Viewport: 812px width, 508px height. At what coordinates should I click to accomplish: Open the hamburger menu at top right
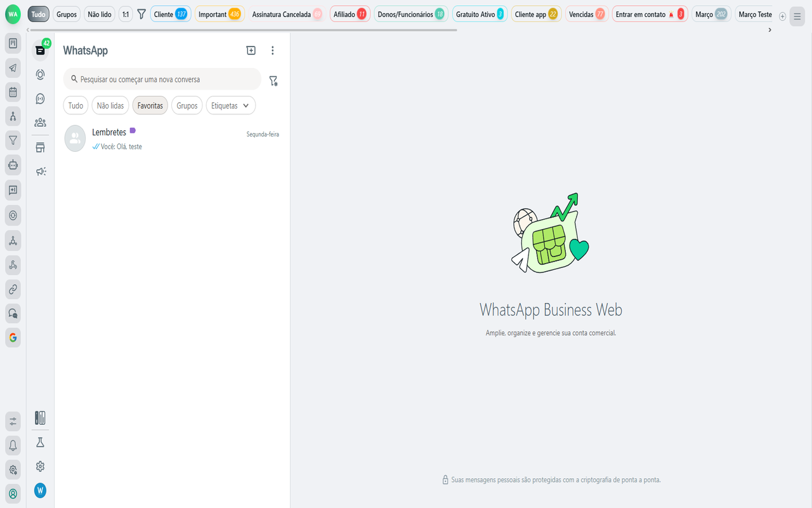point(797,17)
